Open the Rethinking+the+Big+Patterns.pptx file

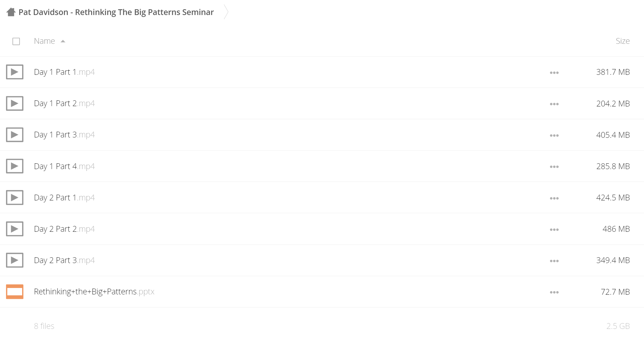tap(94, 291)
